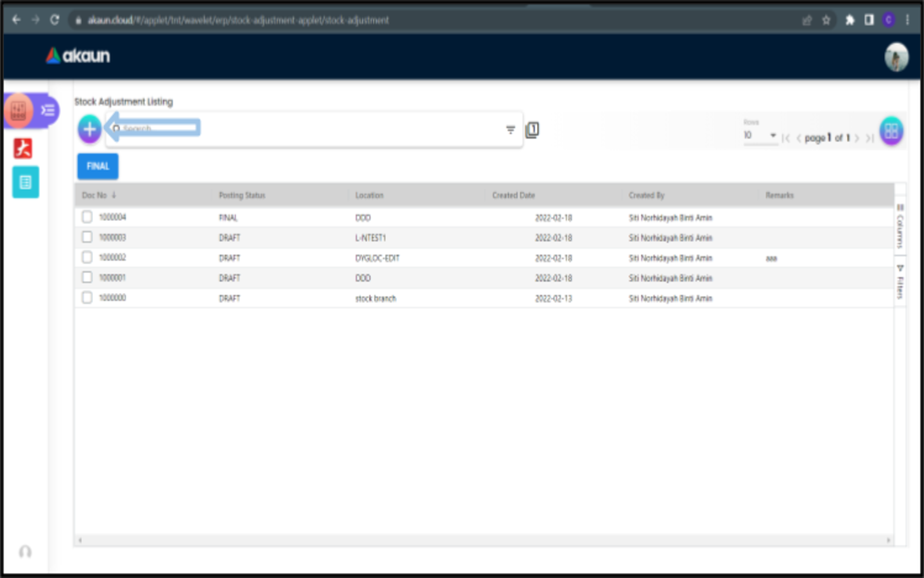Tick the checkbox for document 1000000

click(x=87, y=298)
